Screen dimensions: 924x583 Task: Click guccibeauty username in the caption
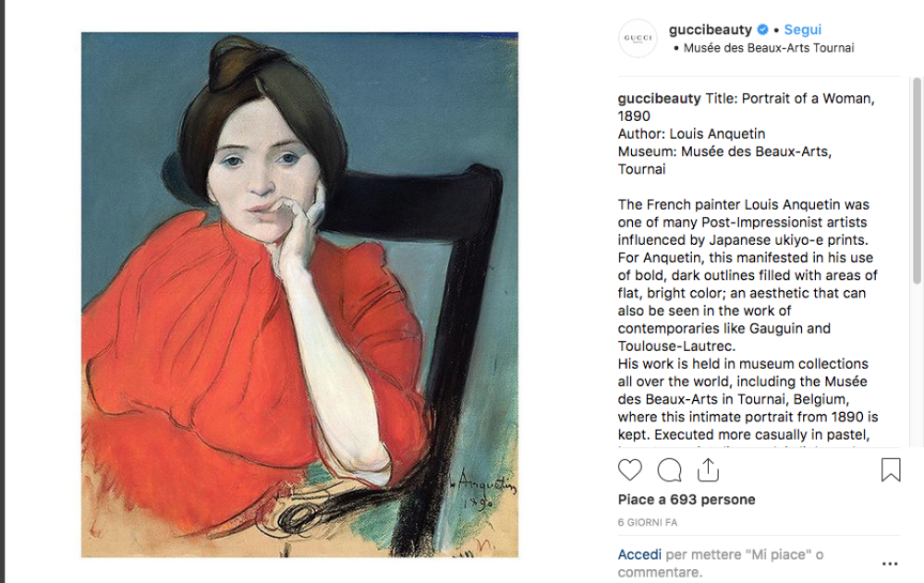point(659,99)
